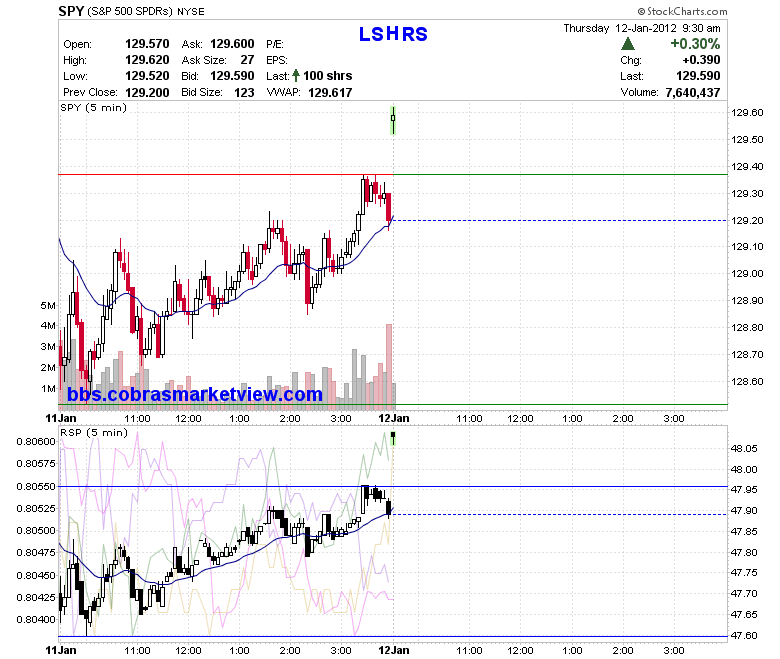Click the 129.20 price axis label
This screenshot has height=659, width=780.
point(747,220)
